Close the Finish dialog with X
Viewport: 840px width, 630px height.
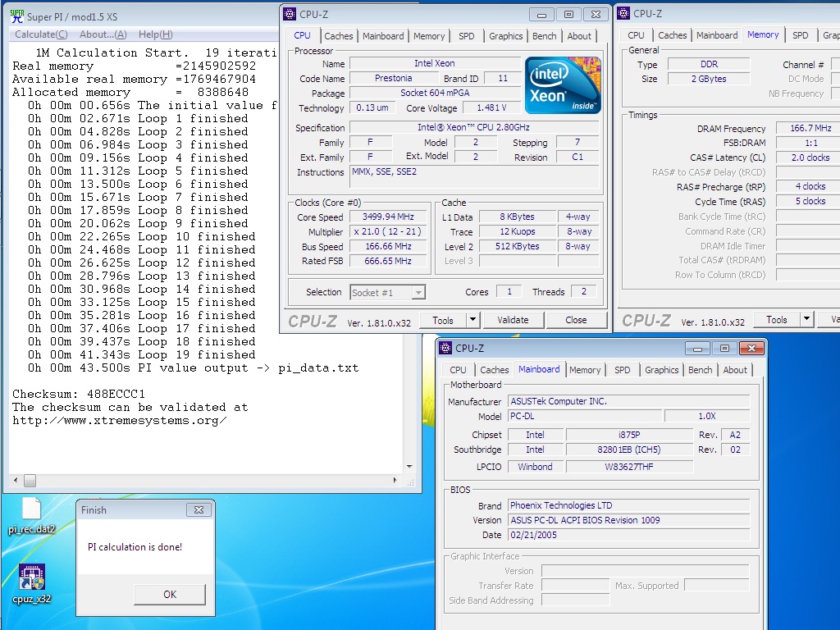coord(199,510)
